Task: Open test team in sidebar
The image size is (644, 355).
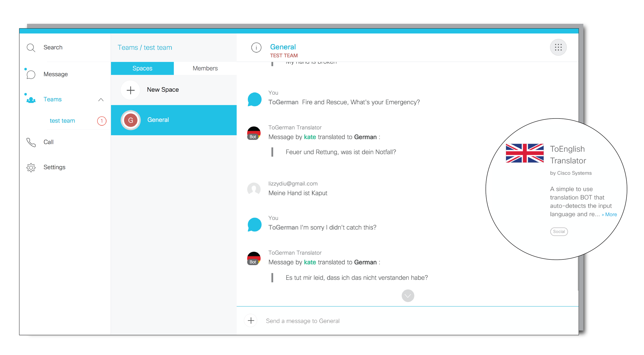Action: click(62, 121)
